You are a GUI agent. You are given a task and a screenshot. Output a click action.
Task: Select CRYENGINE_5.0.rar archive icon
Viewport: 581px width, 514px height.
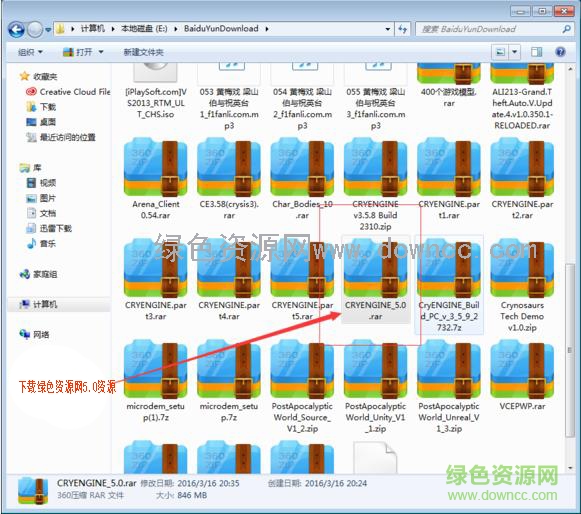375,268
